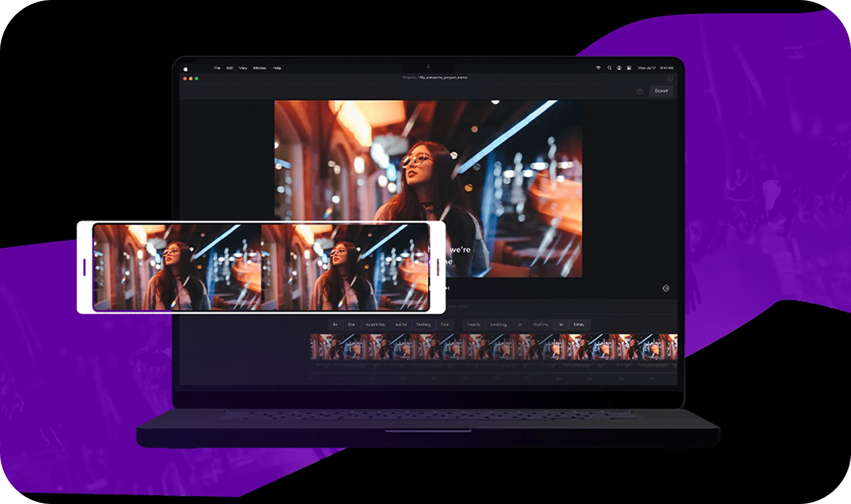Select the word "time," in transcript
Screen dimensions: 851x504
pos(579,325)
